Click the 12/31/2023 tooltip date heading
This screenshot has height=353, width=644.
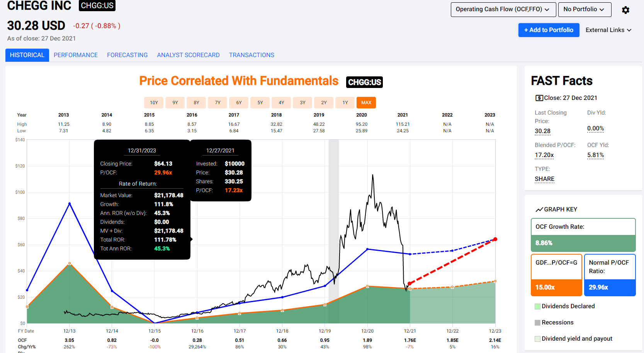pyautogui.click(x=142, y=150)
